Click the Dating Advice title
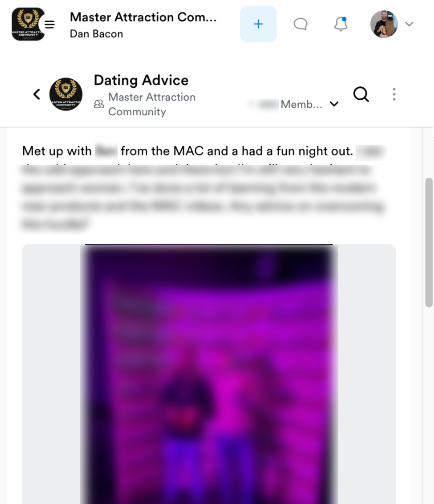Viewport: 434px width, 504px height. (141, 80)
